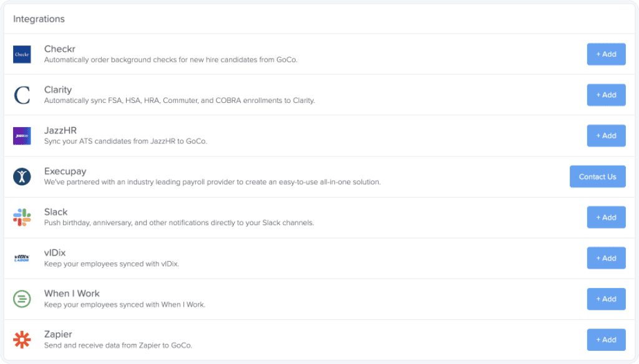Click the green When I Work icon

(22, 299)
